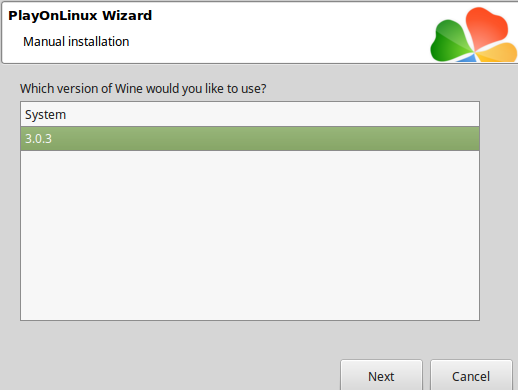Click the highlighted green 3.0.3 row
The image size is (518, 390).
[250, 139]
